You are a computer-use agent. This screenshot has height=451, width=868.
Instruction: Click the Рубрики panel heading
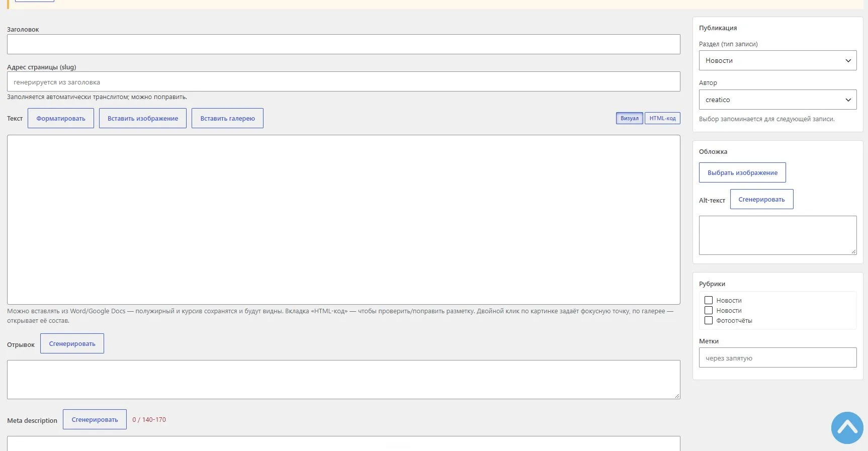pos(712,284)
